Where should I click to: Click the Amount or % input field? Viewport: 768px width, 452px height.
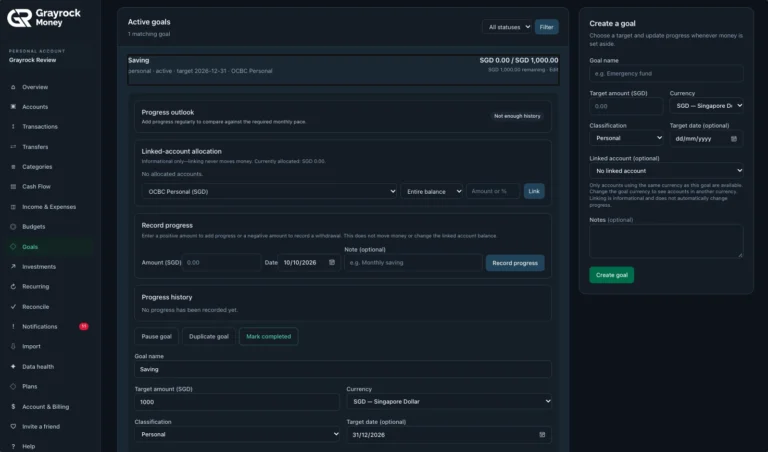pos(493,191)
